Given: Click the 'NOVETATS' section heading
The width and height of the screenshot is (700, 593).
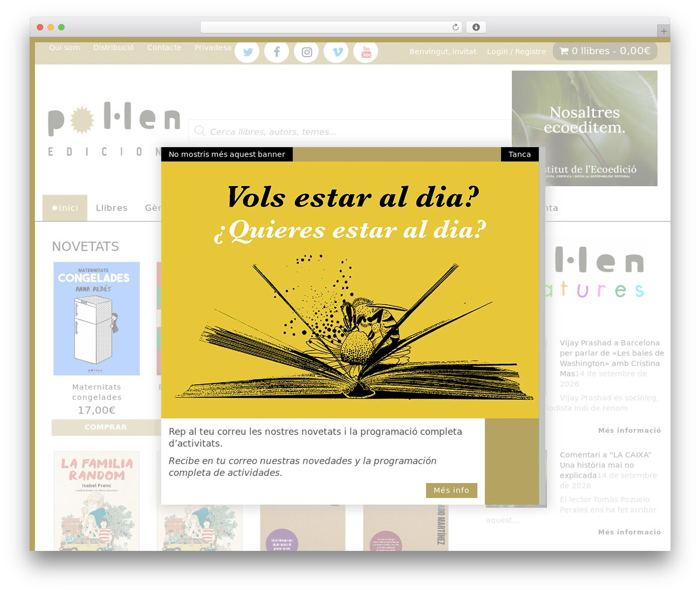Looking at the screenshot, I should coord(85,247).
